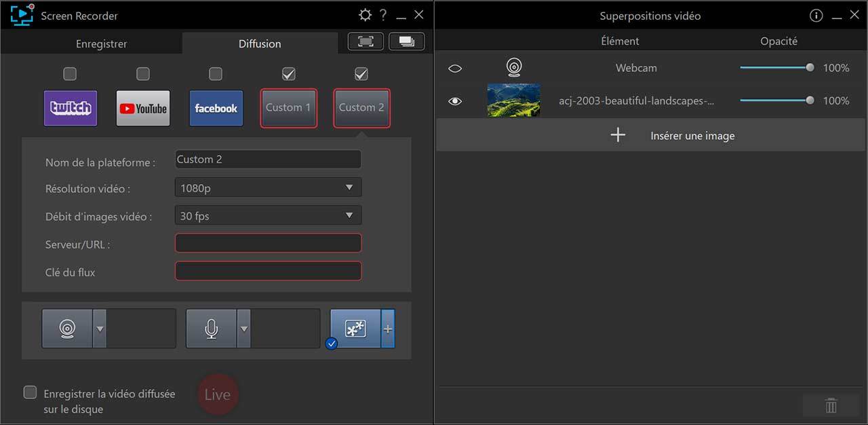Switch to the Enregistrer tab
The width and height of the screenshot is (868, 425).
coord(101,43)
